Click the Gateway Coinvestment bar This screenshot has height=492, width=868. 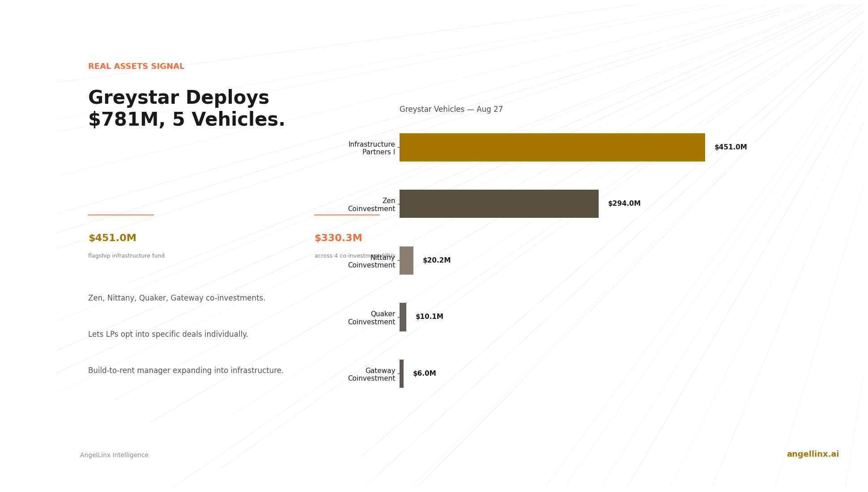point(401,373)
